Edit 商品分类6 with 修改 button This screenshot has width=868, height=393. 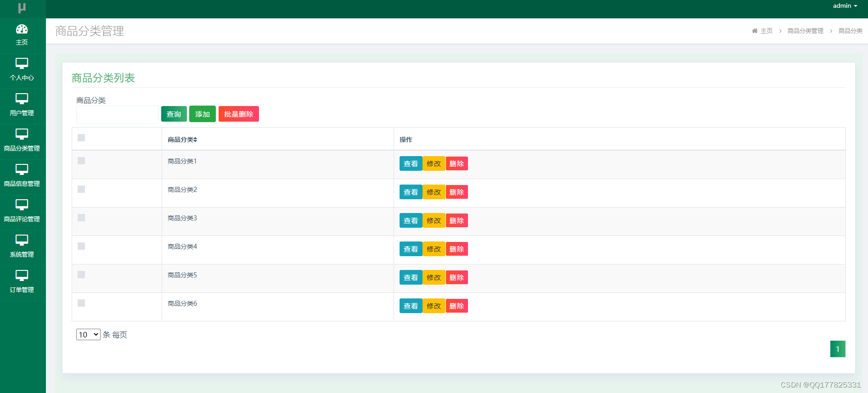point(434,306)
